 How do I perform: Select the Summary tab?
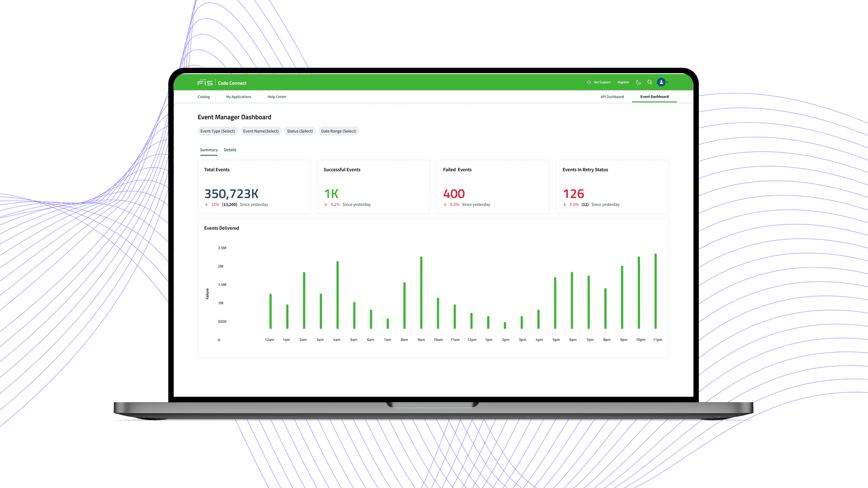pyautogui.click(x=209, y=150)
